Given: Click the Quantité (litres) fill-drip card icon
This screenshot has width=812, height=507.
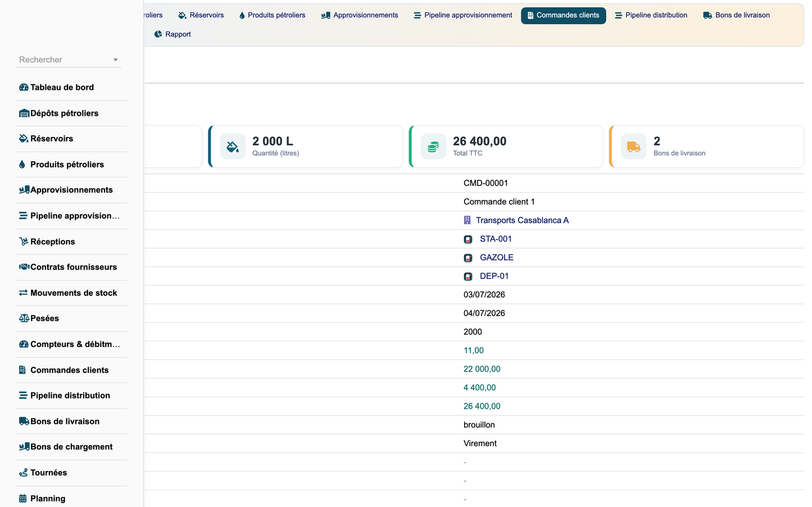Looking at the screenshot, I should (233, 147).
